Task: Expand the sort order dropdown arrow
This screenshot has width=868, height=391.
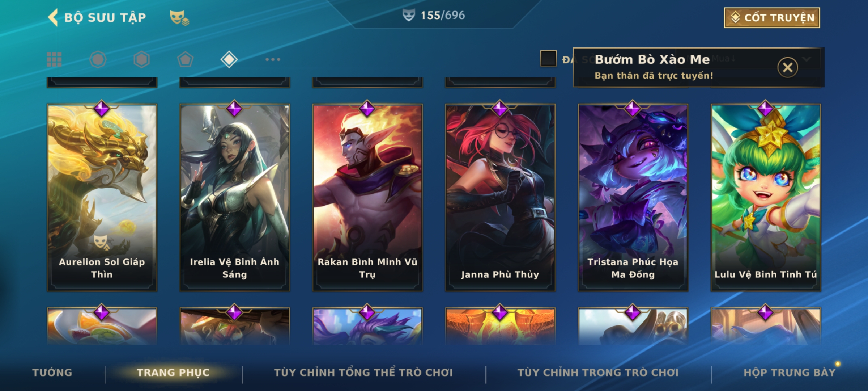Action: (x=807, y=59)
